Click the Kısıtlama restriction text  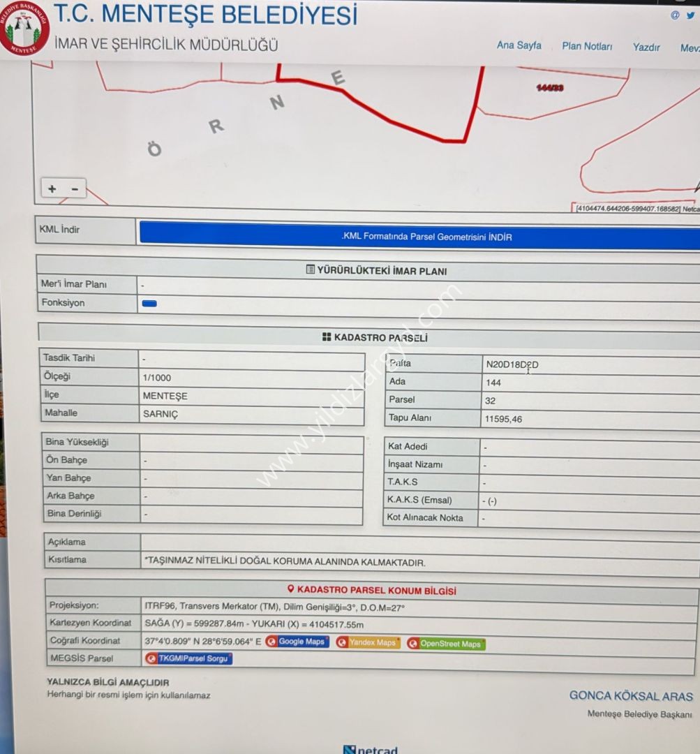pyautogui.click(x=284, y=561)
